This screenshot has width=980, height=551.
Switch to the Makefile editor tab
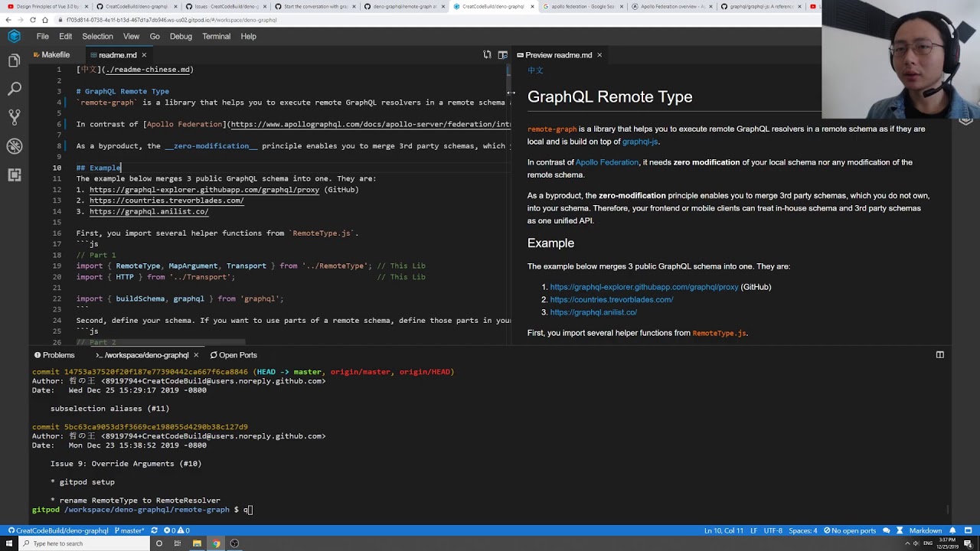click(55, 55)
